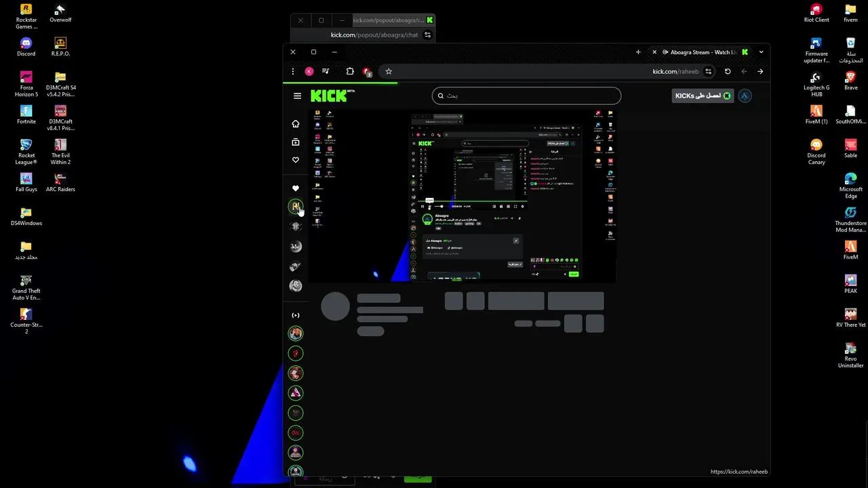Open Riot Client desktop shortcut
The height and width of the screenshot is (488, 868).
click(x=816, y=14)
